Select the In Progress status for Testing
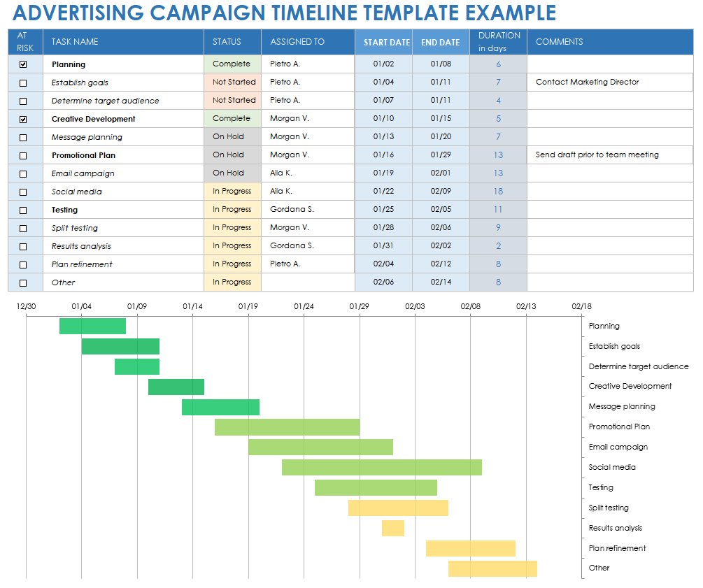 coord(232,210)
